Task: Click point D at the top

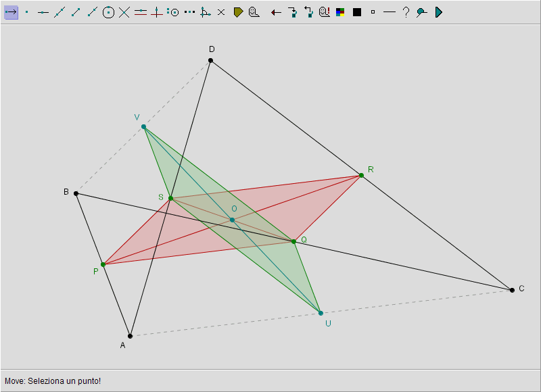Action: pos(210,61)
